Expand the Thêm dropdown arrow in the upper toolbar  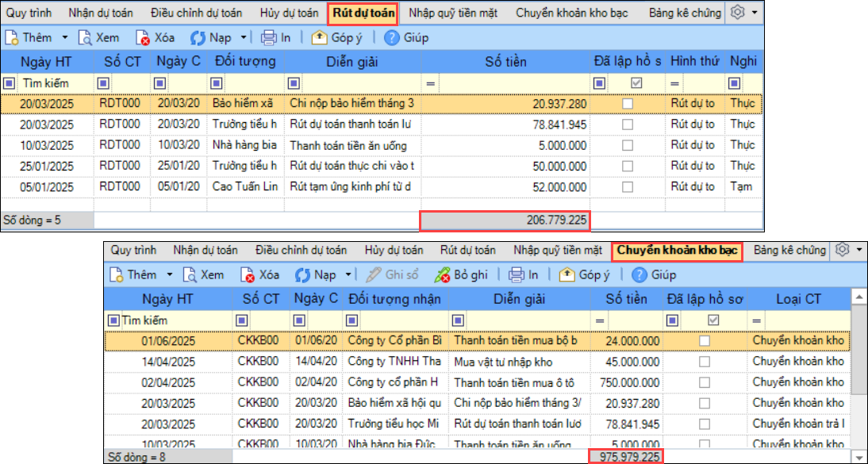click(65, 37)
